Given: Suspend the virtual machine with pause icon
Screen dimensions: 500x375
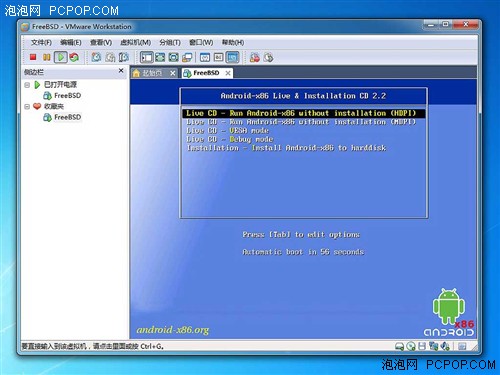Looking at the screenshot, I should click(47, 57).
